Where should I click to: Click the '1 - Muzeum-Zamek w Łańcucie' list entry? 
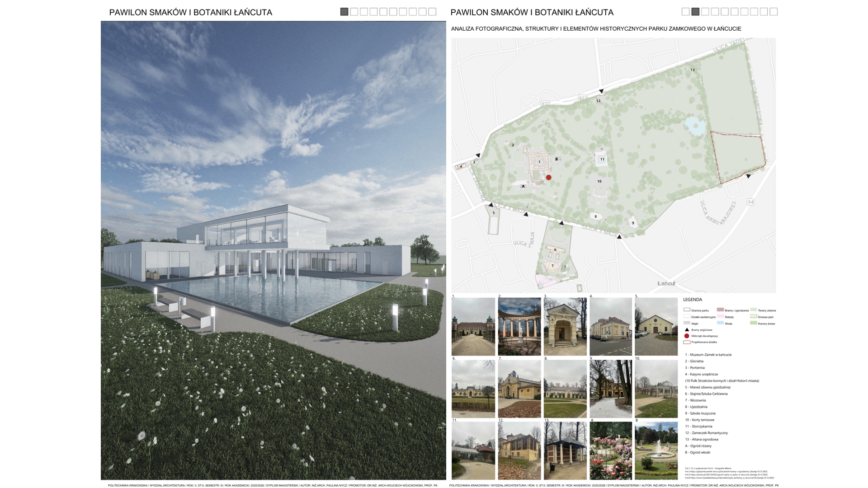[x=708, y=355]
